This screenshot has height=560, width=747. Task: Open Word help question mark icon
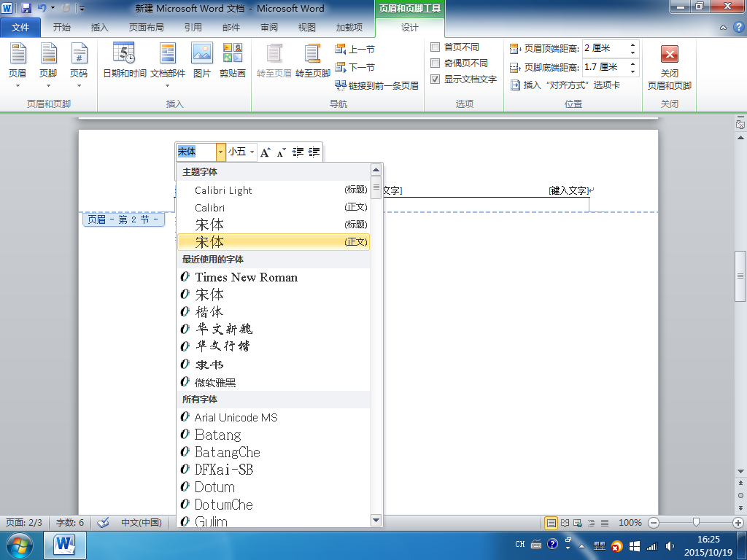coord(738,27)
